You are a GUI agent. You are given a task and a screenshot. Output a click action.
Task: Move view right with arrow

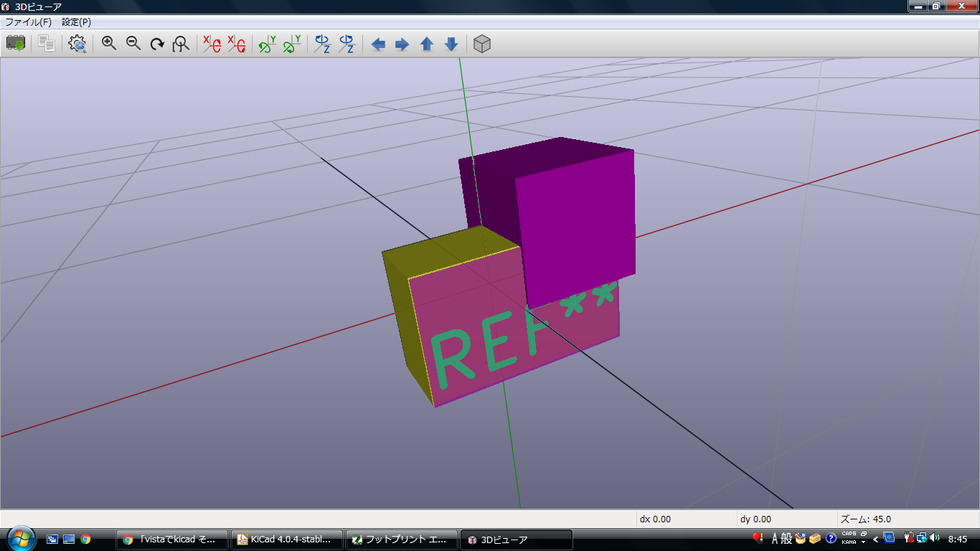(x=402, y=44)
